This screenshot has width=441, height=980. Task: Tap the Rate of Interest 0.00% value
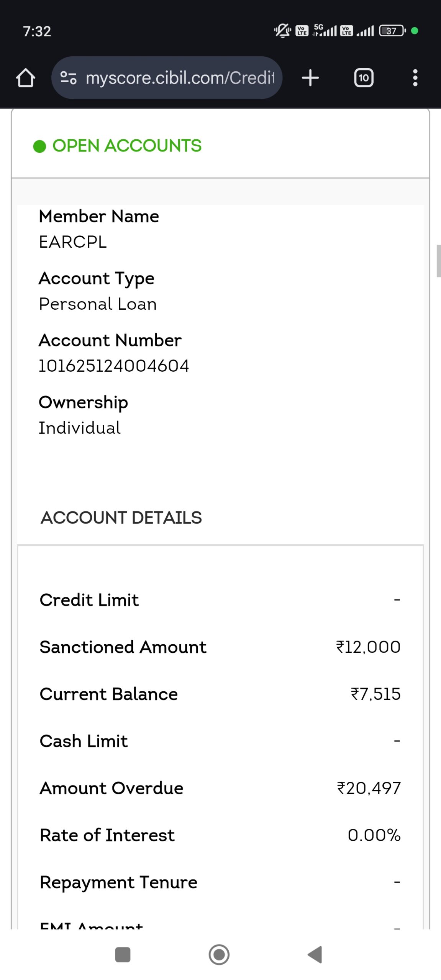tap(374, 835)
